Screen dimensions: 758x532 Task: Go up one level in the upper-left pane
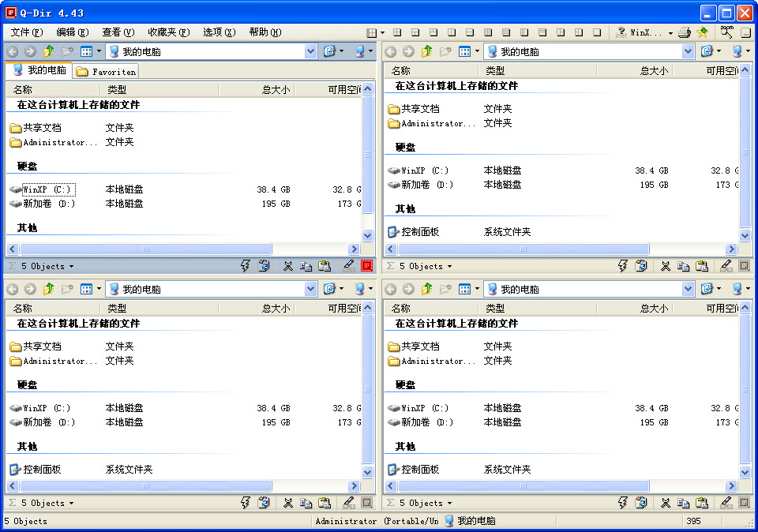48,51
